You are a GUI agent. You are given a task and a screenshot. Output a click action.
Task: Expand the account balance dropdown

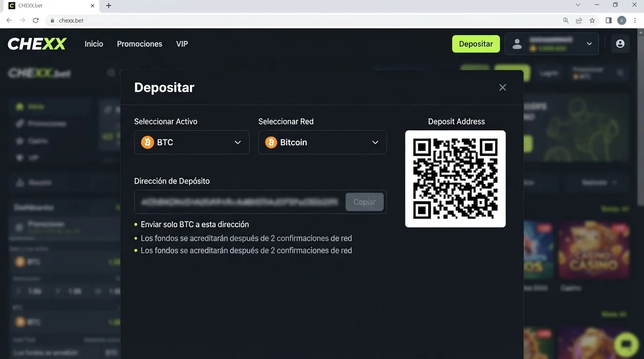pos(552,44)
